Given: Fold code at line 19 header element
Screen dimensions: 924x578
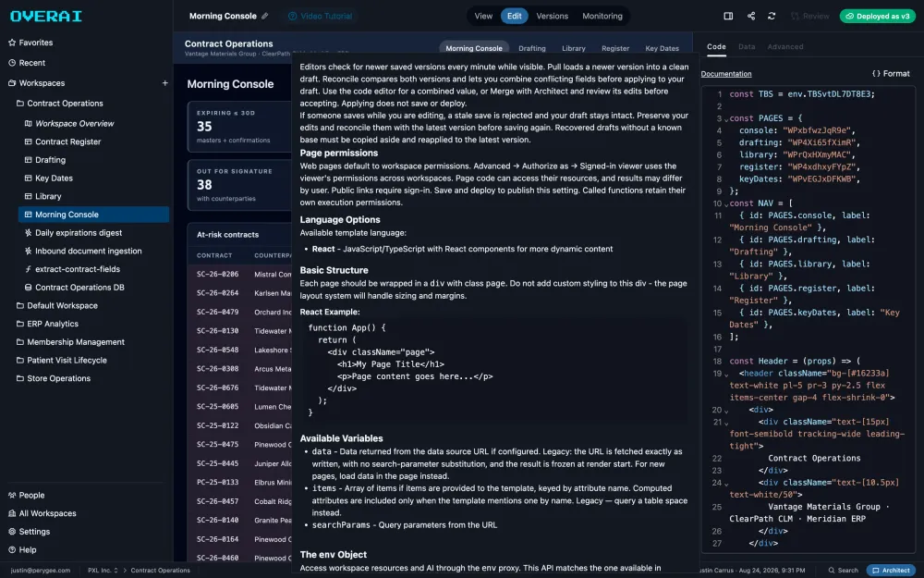Looking at the screenshot, I should tap(726, 375).
